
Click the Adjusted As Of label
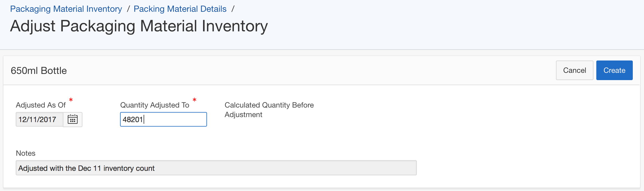[x=41, y=105]
